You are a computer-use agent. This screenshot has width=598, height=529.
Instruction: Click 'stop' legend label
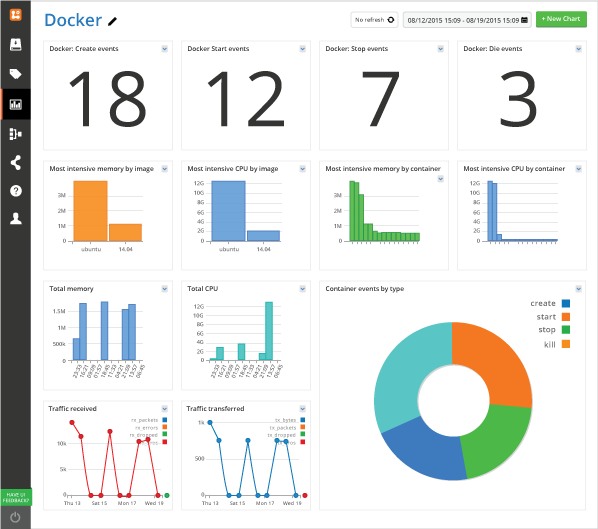(x=547, y=330)
